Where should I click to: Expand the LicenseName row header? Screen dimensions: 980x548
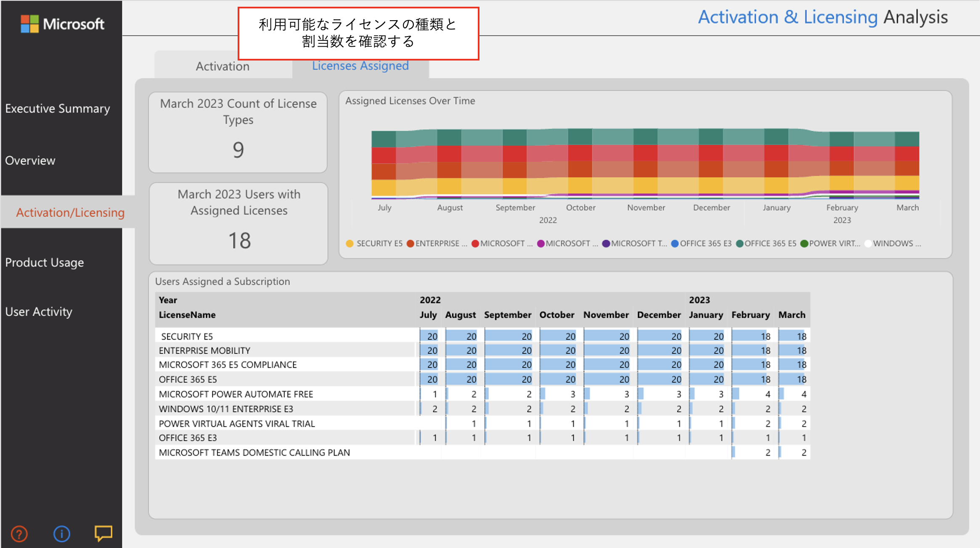(187, 314)
